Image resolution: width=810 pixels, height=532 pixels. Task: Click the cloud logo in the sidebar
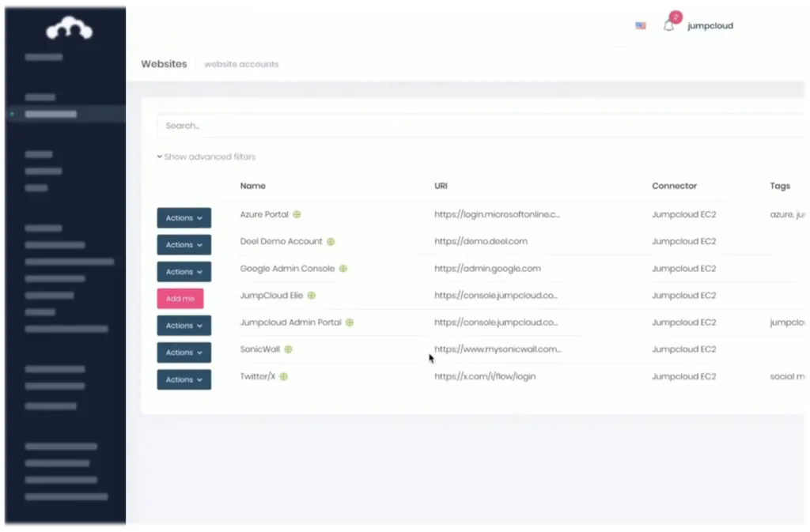coord(70,28)
